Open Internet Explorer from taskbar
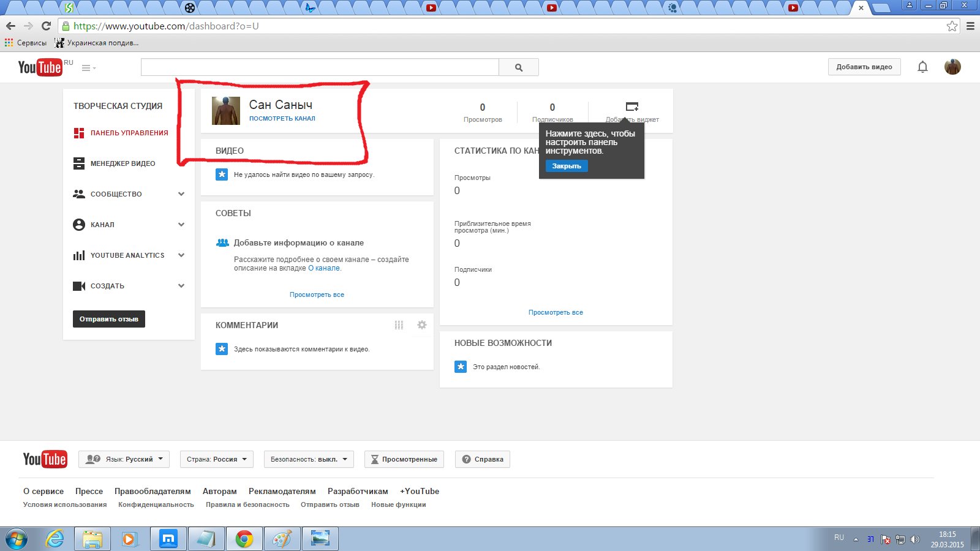 click(55, 539)
